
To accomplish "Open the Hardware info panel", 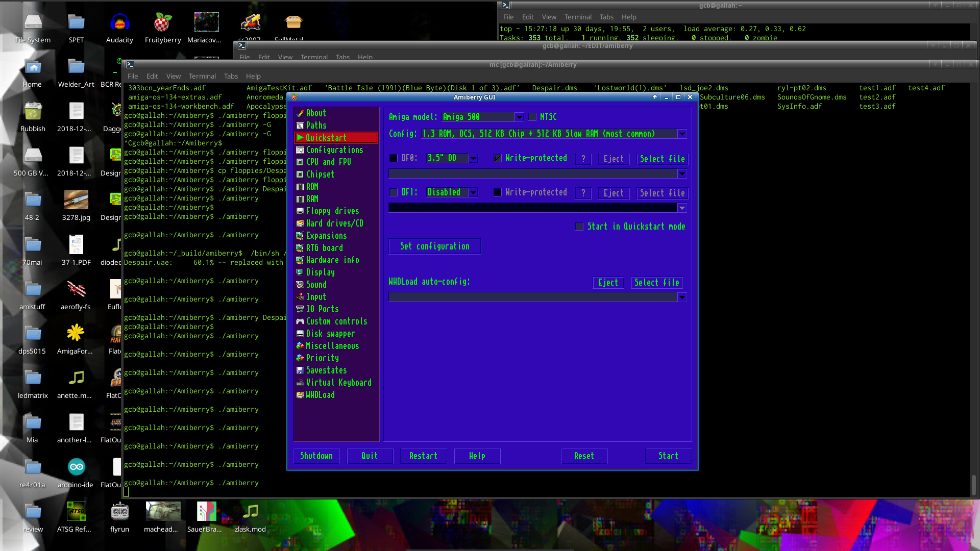I will point(336,260).
